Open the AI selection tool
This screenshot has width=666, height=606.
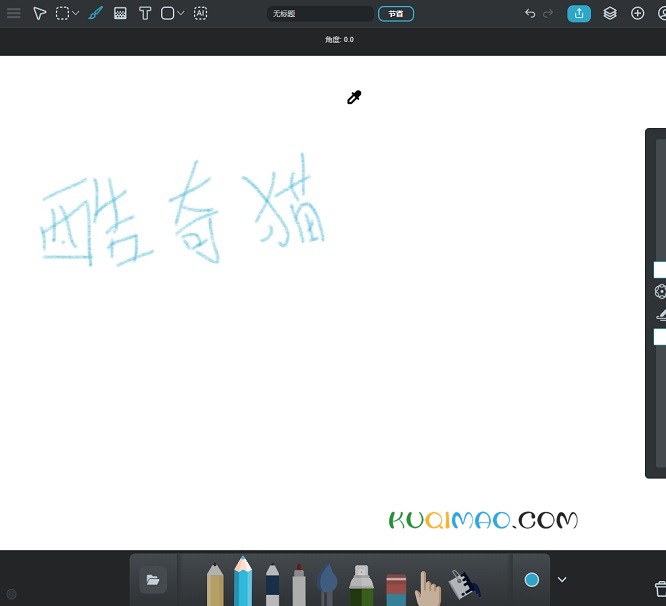point(200,13)
